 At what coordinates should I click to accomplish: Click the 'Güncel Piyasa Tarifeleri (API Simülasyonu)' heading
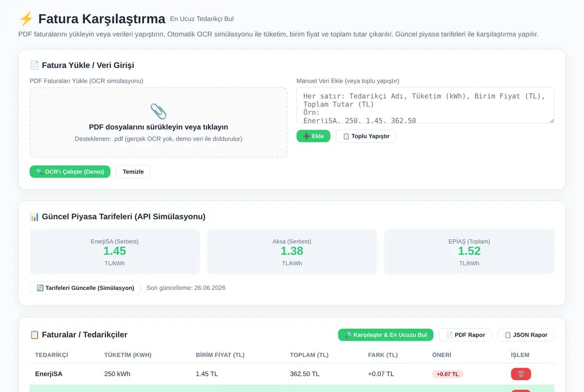[x=124, y=216]
